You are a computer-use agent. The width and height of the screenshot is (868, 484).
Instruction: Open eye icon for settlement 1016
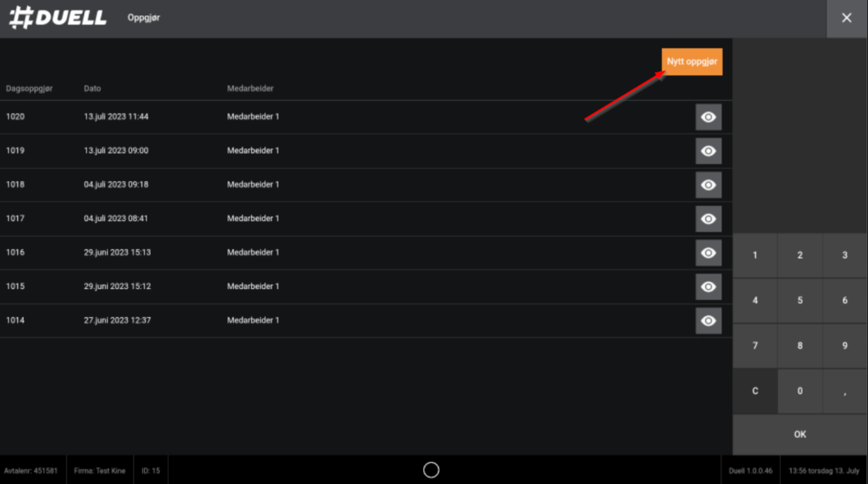tap(708, 253)
